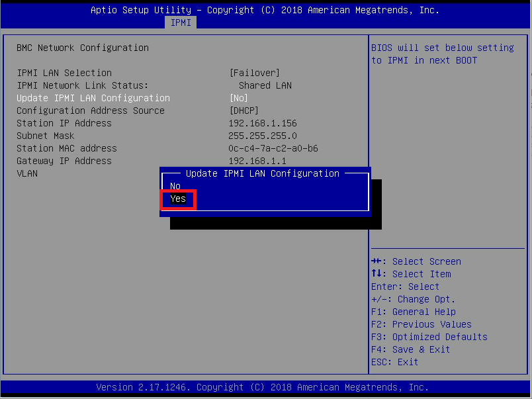Viewport: 532px width, 399px height.
Task: Click the left-right arrows Select Screen icon
Action: 378,261
